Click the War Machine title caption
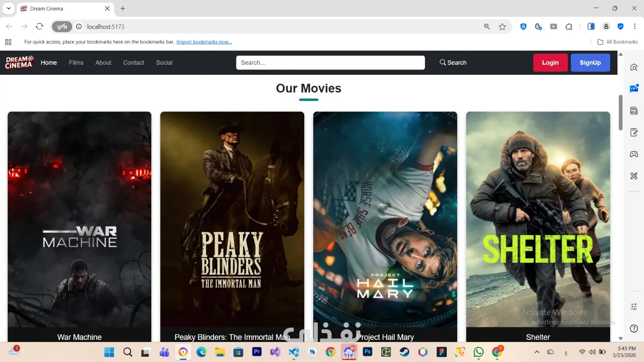The image size is (644, 362). point(79,337)
